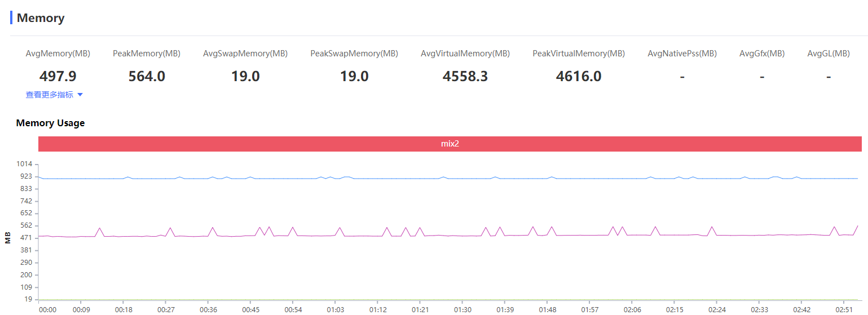
Task: Click the PeakSwapMemory(MB) metric label
Action: click(354, 54)
